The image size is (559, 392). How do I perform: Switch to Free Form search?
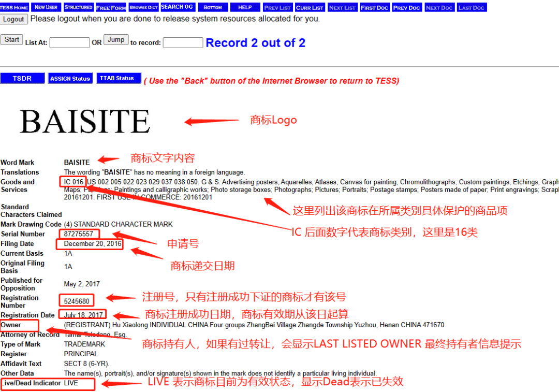coord(111,7)
